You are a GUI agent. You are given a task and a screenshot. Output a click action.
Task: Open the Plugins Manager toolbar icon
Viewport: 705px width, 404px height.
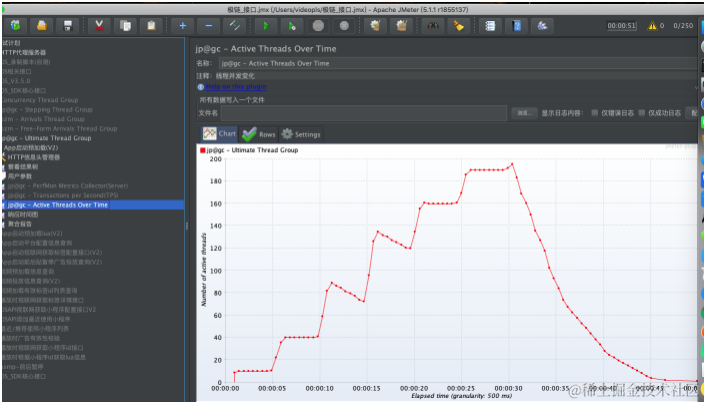tap(542, 26)
